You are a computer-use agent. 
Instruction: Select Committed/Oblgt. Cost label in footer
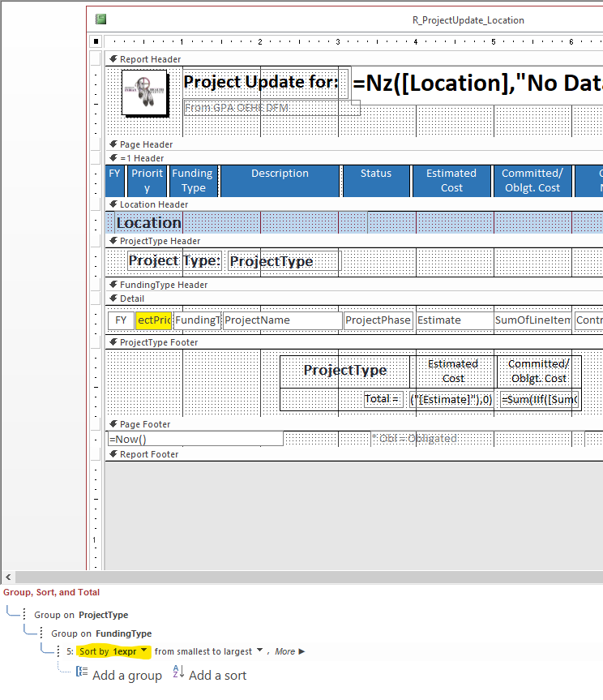click(539, 371)
